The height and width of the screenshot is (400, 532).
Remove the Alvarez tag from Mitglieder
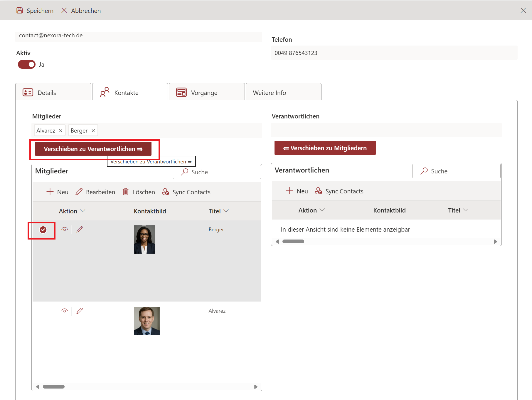61,130
